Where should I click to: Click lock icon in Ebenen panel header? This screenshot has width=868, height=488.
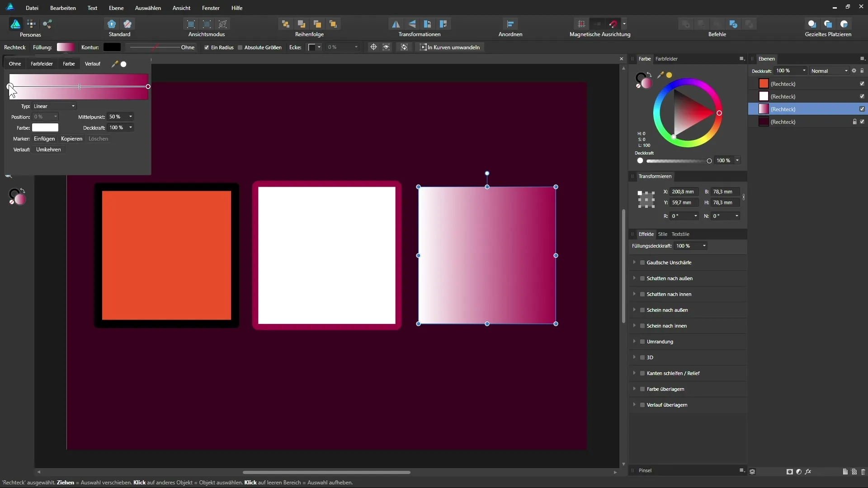862,71
